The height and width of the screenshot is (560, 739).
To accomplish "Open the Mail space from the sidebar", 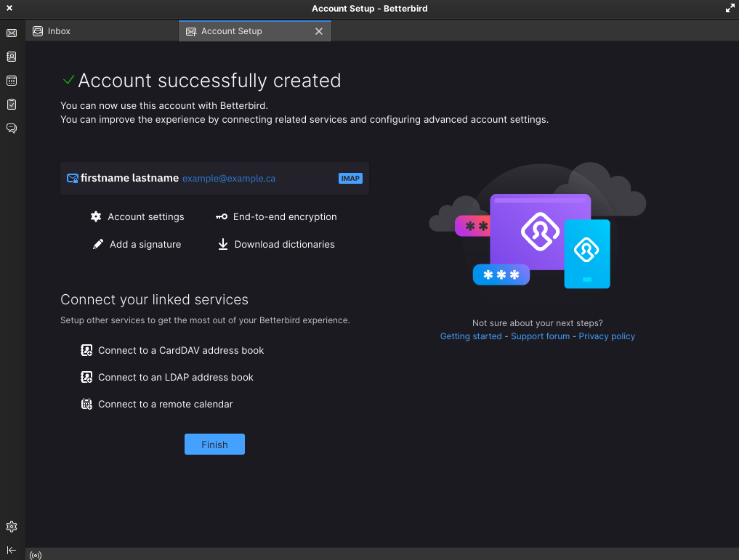I will point(12,33).
